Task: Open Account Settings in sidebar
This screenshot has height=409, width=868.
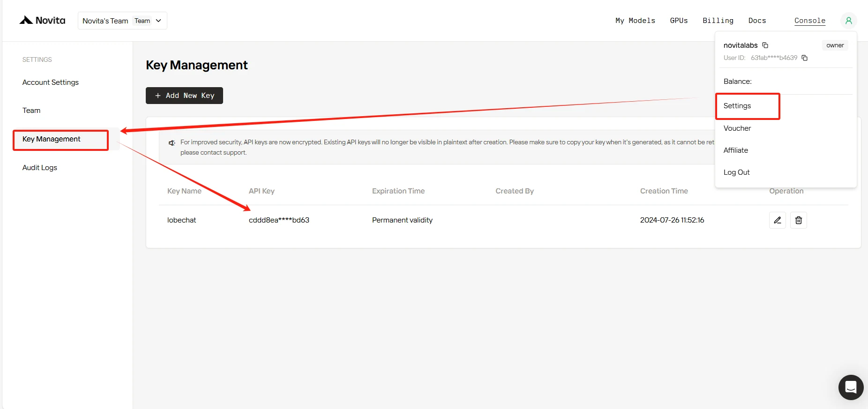Action: 51,82
